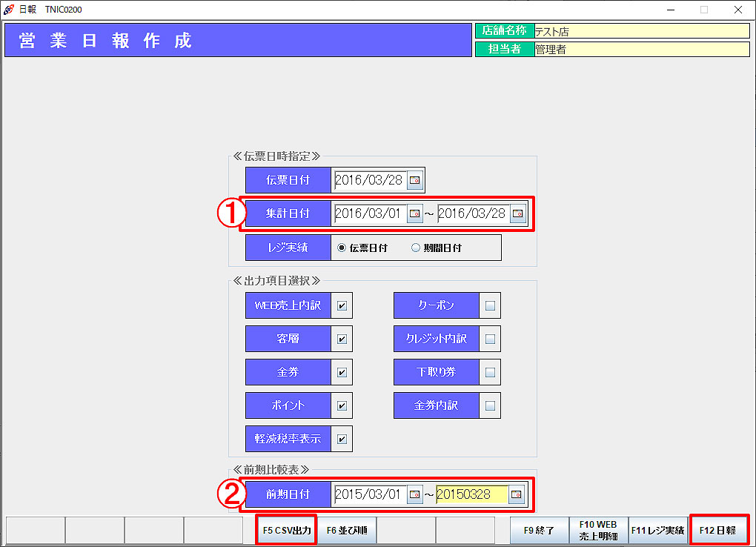Check the 下取り券 checkbox
The height and width of the screenshot is (547, 756).
pyautogui.click(x=490, y=372)
